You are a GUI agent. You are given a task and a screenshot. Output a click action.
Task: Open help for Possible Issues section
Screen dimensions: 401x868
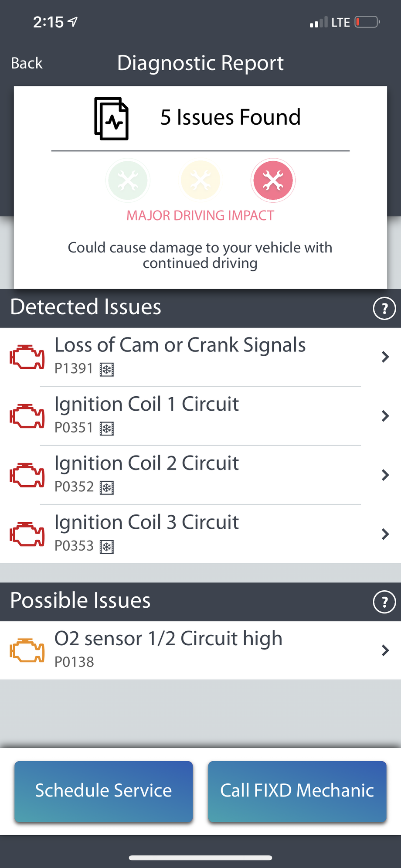tap(384, 602)
